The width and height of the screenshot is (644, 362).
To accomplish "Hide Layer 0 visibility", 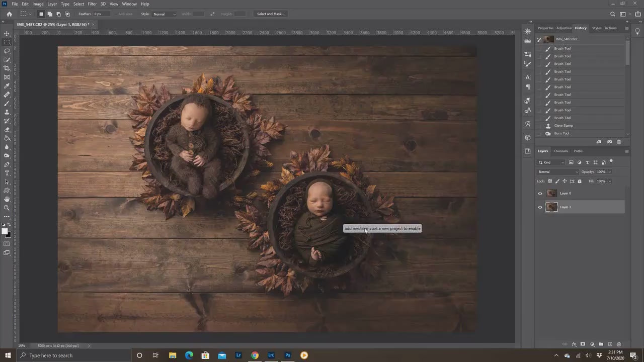I will pos(540,193).
